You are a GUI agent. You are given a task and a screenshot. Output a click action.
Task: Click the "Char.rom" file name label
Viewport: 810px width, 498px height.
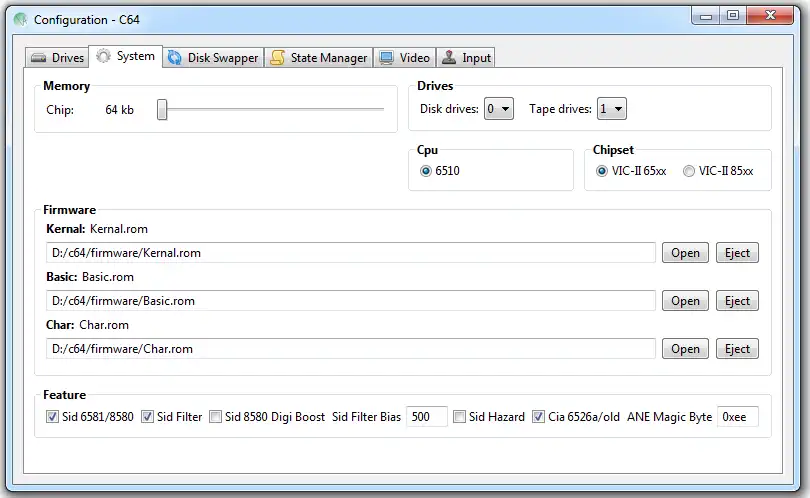(104, 325)
